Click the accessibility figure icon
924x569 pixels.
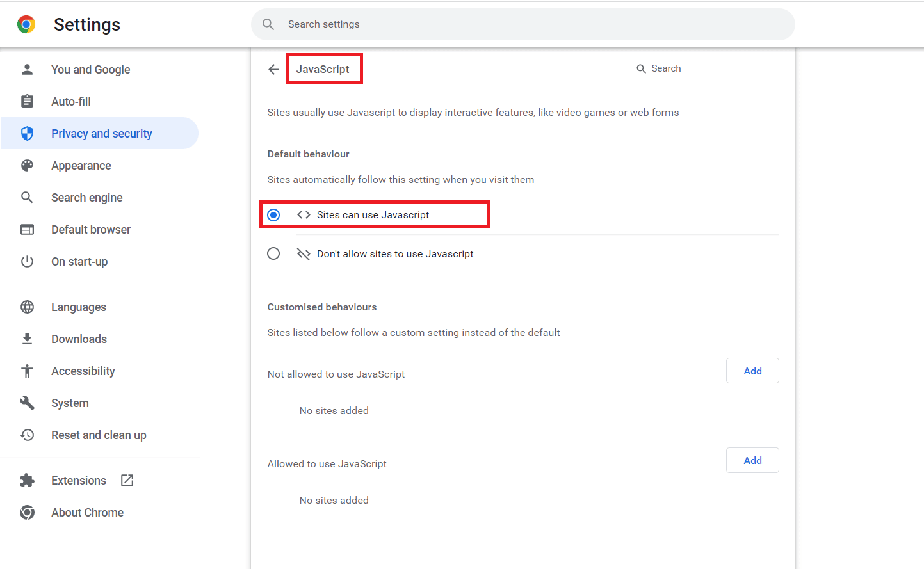coord(27,371)
